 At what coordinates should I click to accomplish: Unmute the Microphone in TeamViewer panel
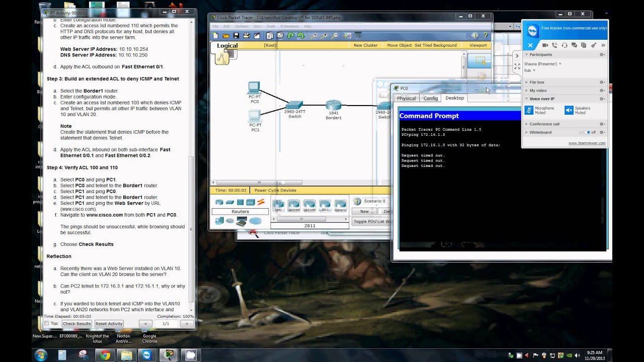point(529,110)
